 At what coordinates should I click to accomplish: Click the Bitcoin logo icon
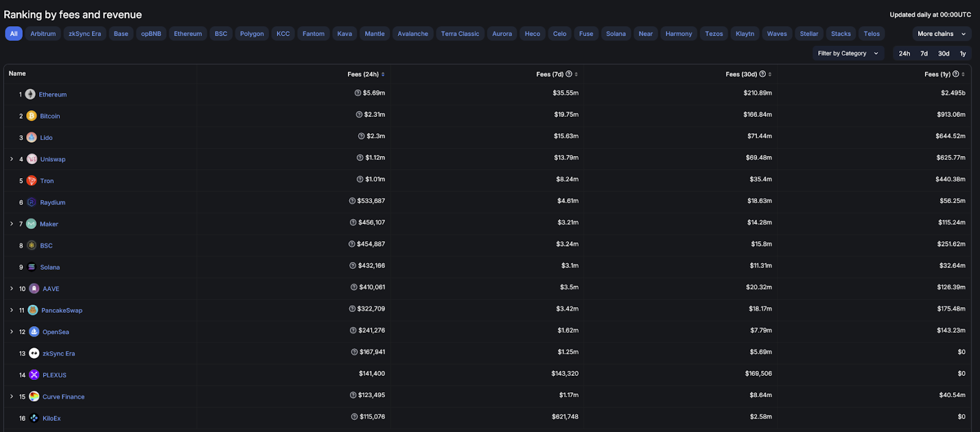click(x=31, y=116)
